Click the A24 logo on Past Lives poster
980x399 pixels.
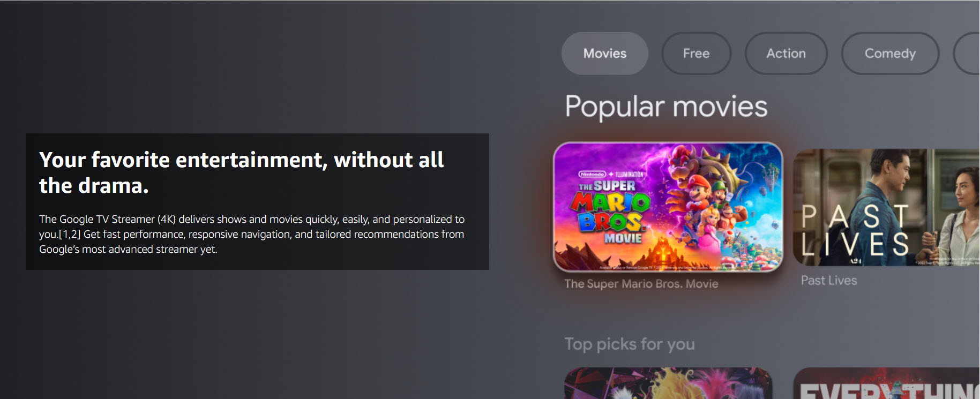856,261
